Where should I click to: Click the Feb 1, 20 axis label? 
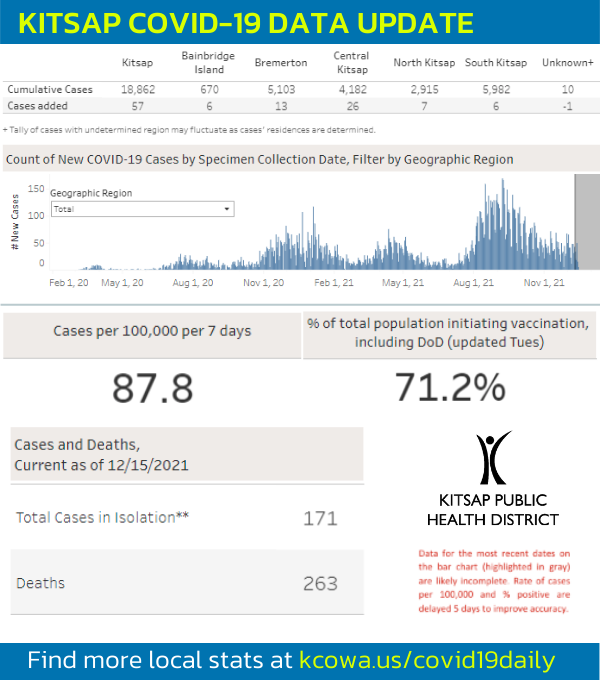(x=68, y=283)
